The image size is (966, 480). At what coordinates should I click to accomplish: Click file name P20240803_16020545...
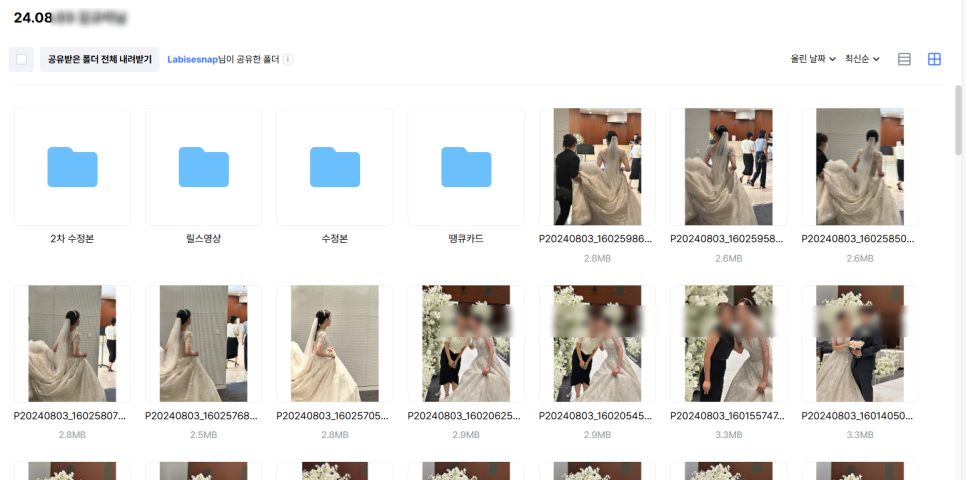[x=597, y=416]
